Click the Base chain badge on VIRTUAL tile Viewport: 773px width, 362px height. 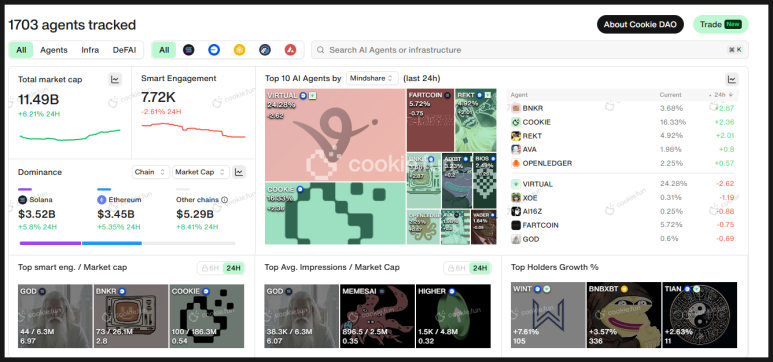click(x=303, y=95)
